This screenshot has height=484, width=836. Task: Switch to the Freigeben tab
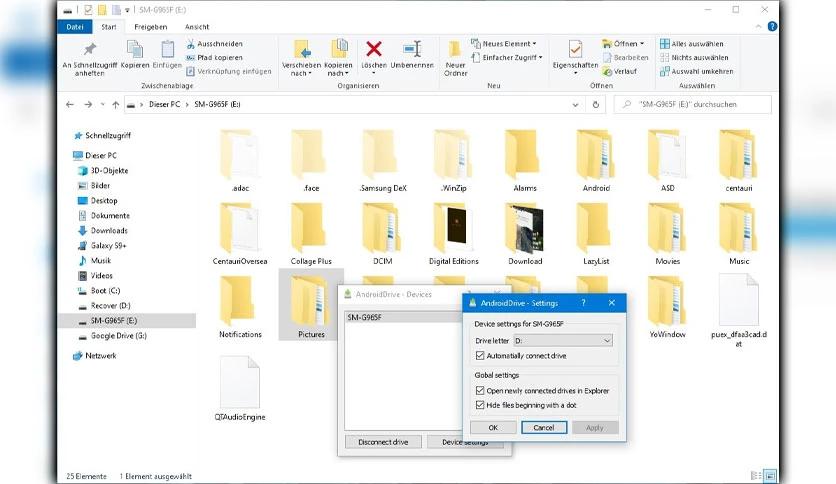151,27
